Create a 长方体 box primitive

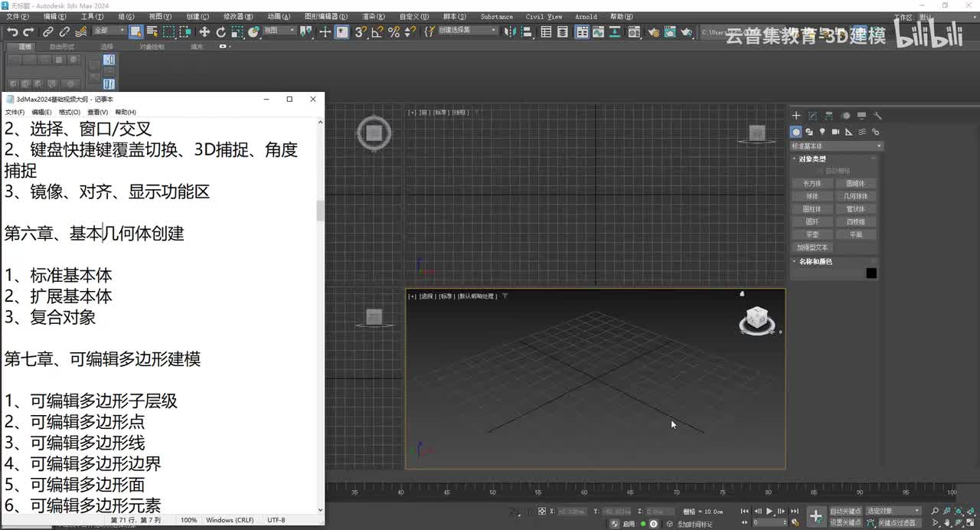[x=812, y=184]
